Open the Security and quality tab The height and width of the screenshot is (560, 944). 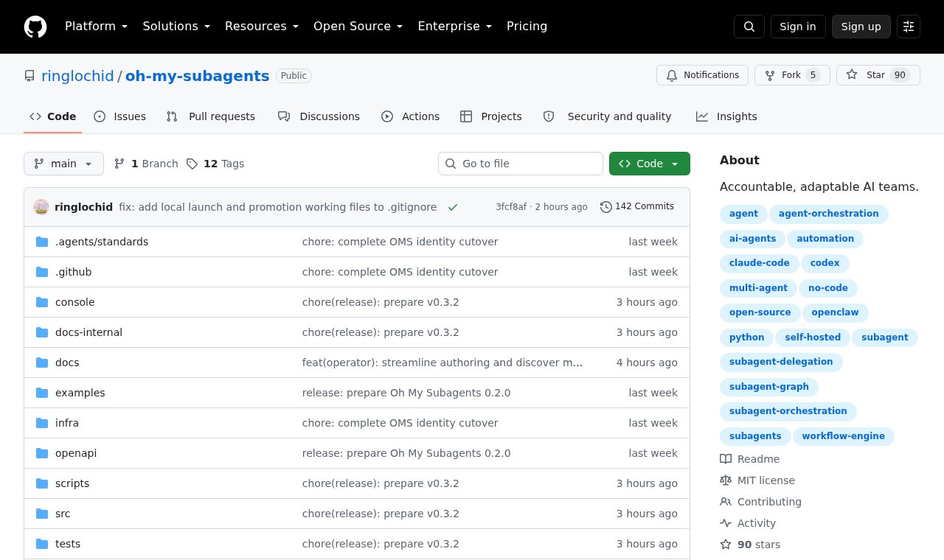click(608, 116)
